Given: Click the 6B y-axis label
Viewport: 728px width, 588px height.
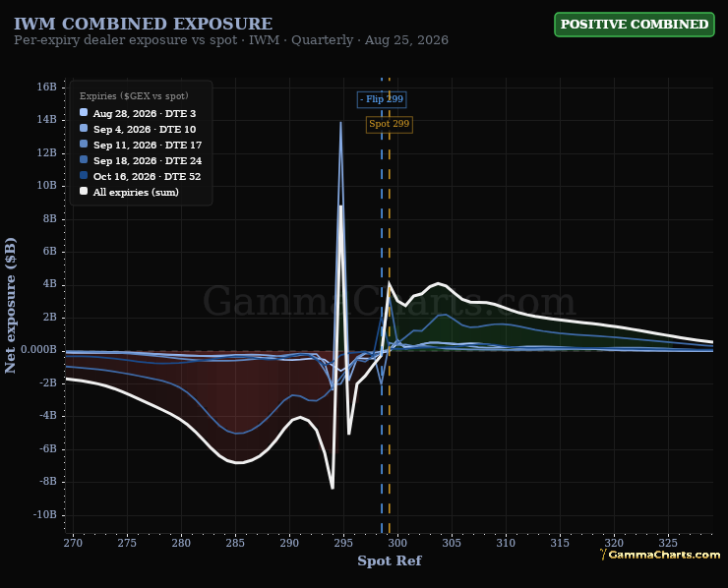Looking at the screenshot, I should [49, 251].
